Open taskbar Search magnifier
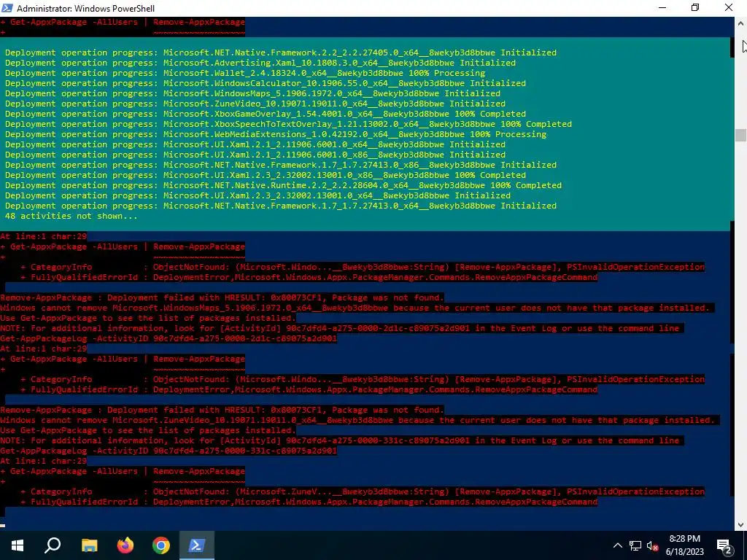747x560 pixels. coord(53,545)
